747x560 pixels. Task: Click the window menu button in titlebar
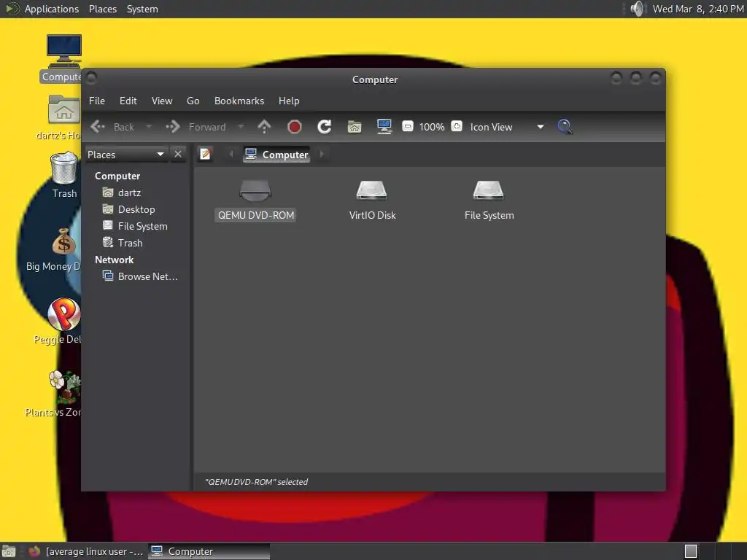coord(91,77)
